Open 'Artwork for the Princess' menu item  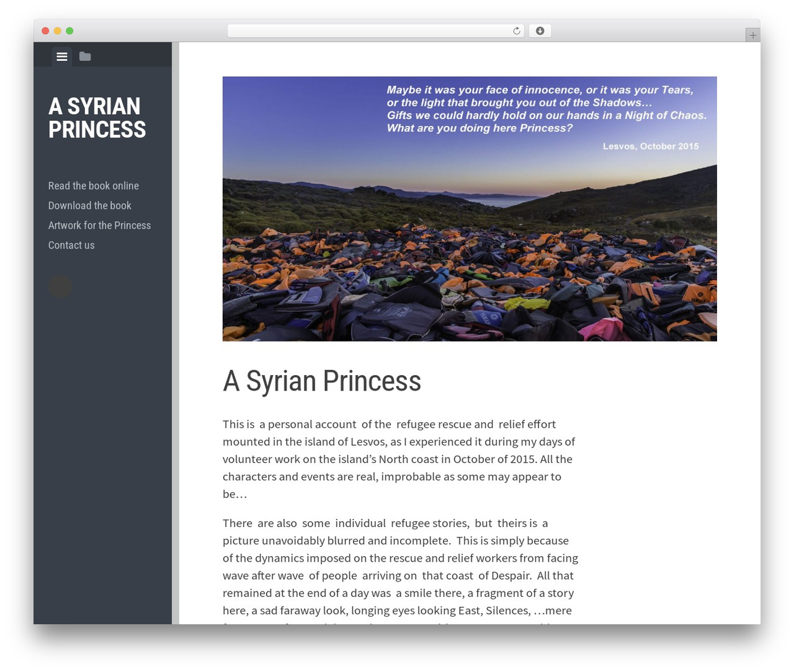point(100,226)
